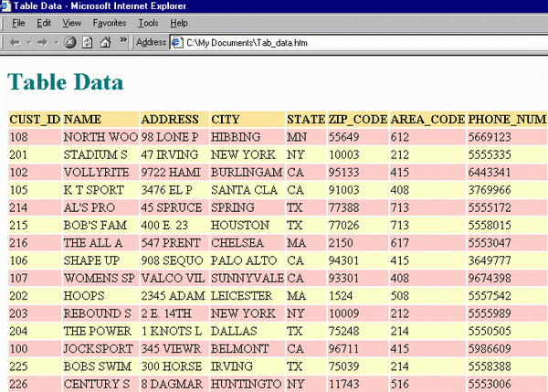This screenshot has width=548, height=392.
Task: Select cell BOBS SWIM
Action: tap(100, 366)
